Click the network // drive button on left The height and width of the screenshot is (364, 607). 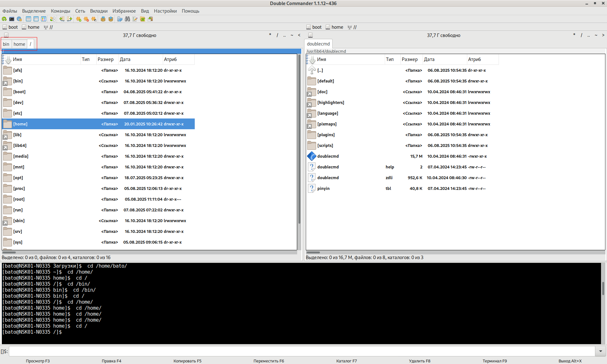coord(48,27)
